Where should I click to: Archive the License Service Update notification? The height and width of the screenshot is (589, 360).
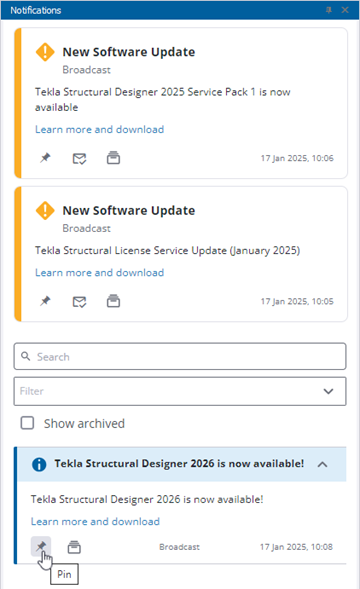tap(113, 301)
